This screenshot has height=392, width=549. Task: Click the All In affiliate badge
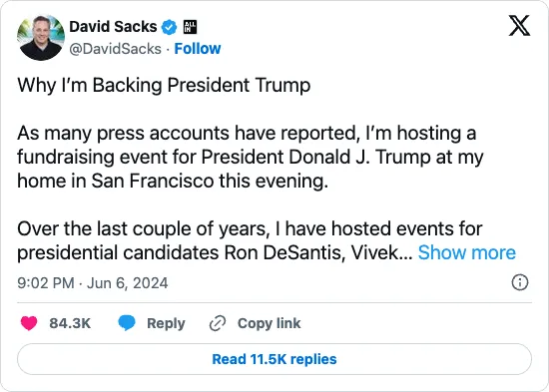(190, 27)
